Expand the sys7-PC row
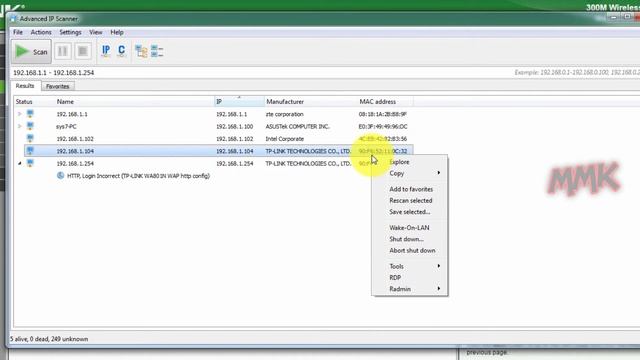Screen dimensions: 640x360 point(19,127)
